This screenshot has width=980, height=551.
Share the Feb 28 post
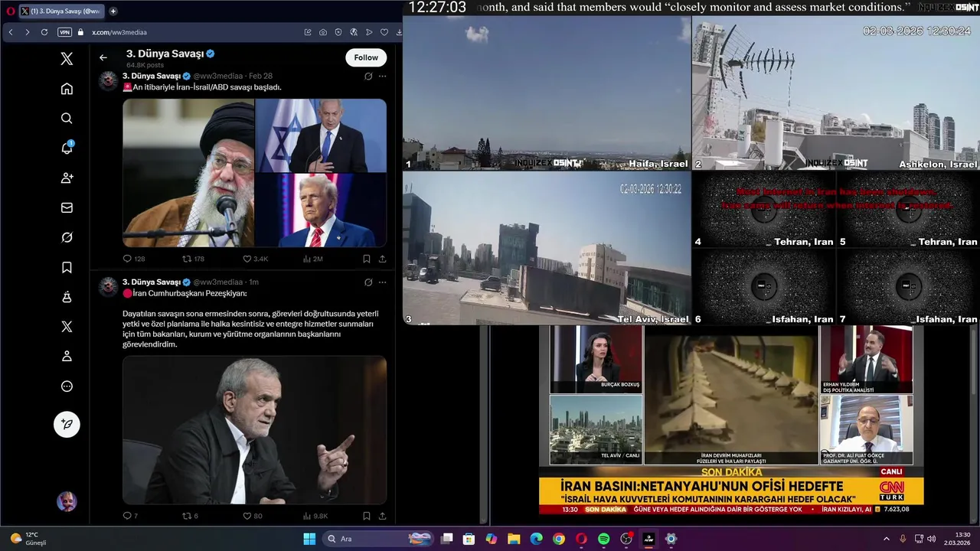(382, 259)
